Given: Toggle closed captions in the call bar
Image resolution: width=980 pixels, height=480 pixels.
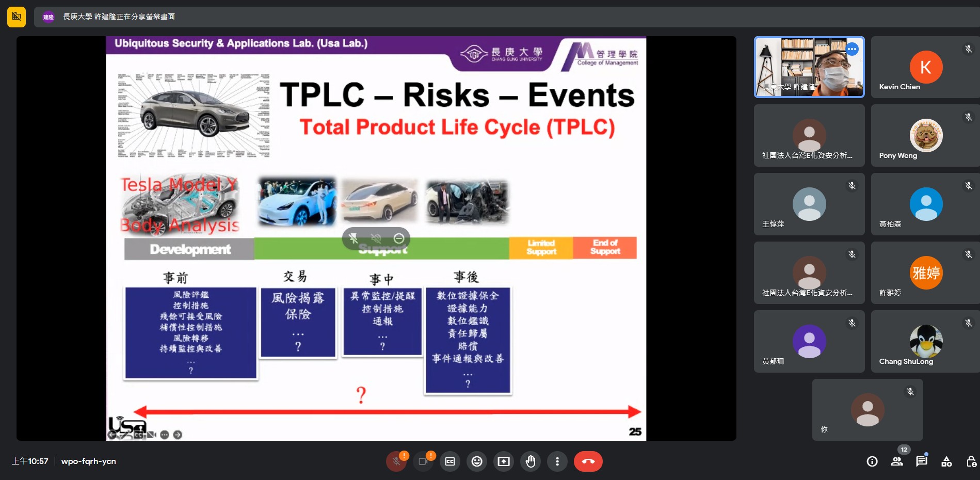Looking at the screenshot, I should click(x=450, y=461).
